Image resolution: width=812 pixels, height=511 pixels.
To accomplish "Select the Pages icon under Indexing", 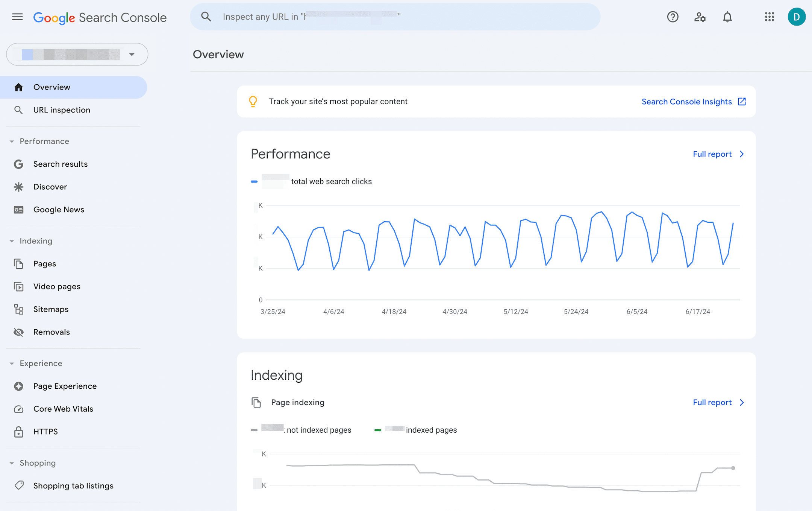I will (18, 263).
